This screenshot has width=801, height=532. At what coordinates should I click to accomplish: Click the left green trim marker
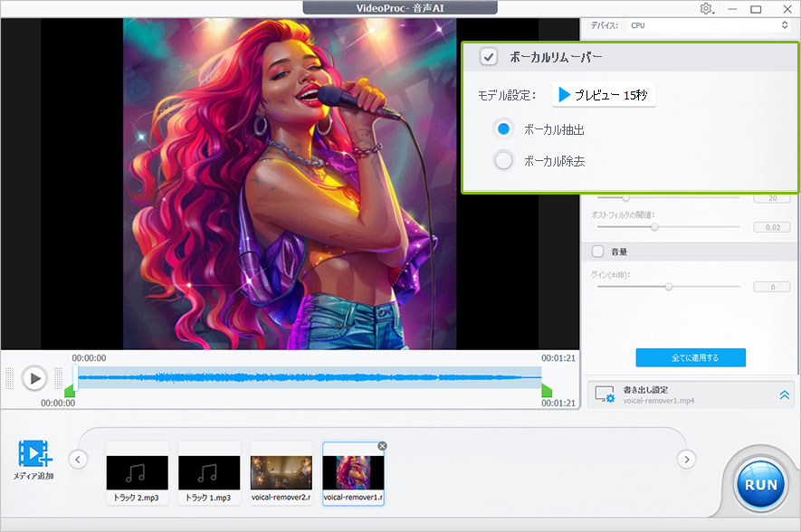point(70,391)
